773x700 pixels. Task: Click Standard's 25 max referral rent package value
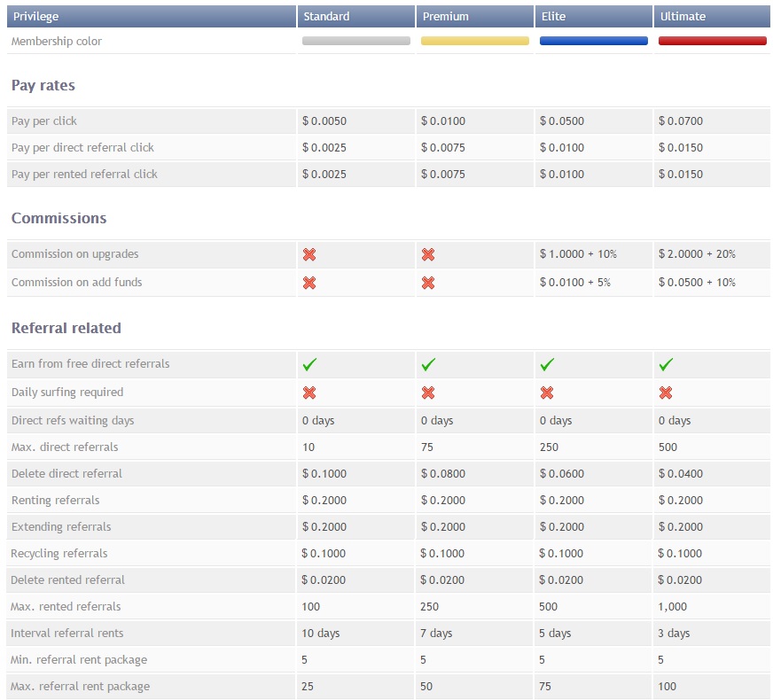pos(307,687)
